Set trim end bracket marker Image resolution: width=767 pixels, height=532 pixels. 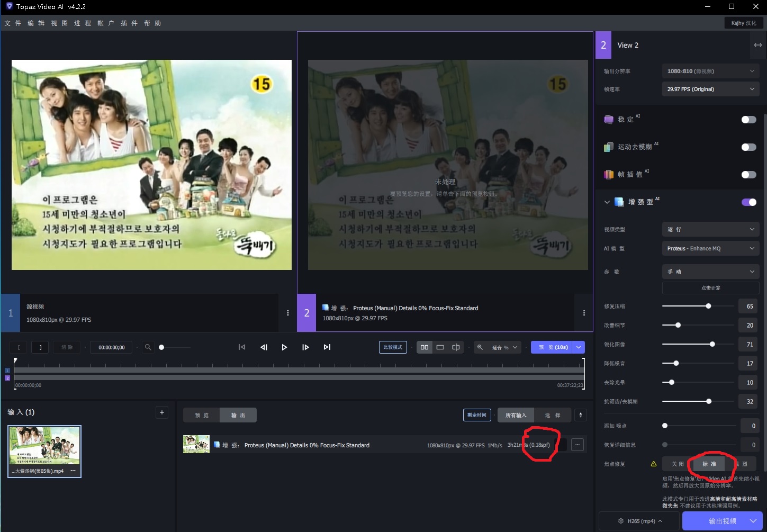pos(40,347)
